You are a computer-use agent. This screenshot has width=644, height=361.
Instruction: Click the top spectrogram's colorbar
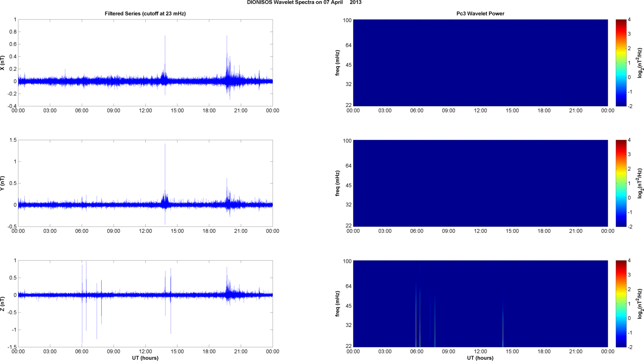coord(621,63)
